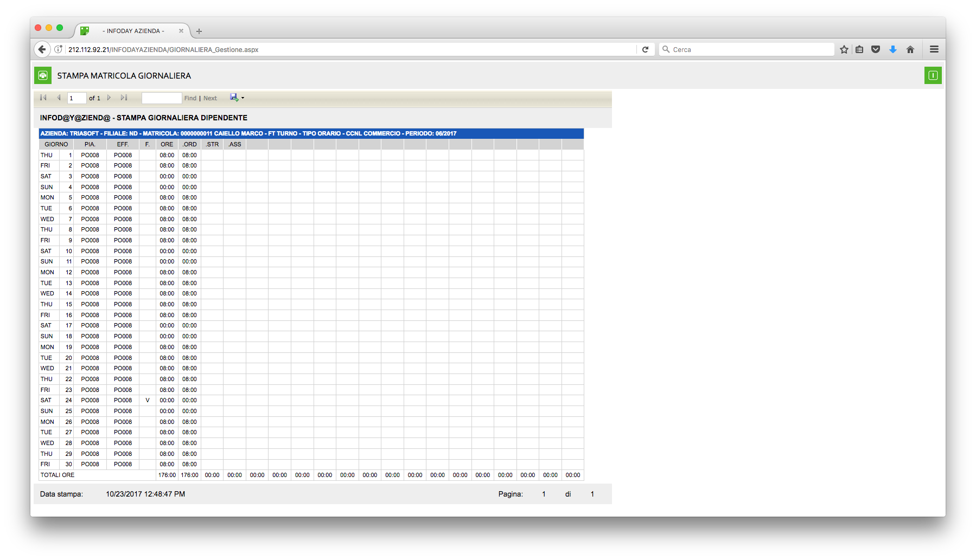Go to next report page arrow
The image size is (976, 560).
point(109,98)
